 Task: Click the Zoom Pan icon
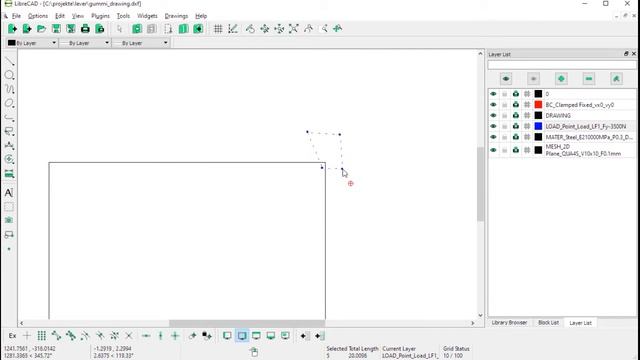pos(338,29)
